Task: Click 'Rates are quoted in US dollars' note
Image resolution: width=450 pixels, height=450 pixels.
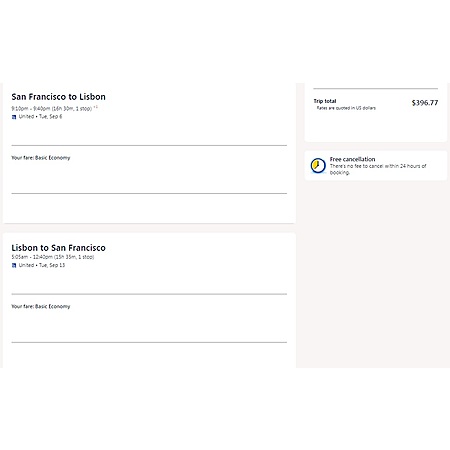Action: pos(346,108)
